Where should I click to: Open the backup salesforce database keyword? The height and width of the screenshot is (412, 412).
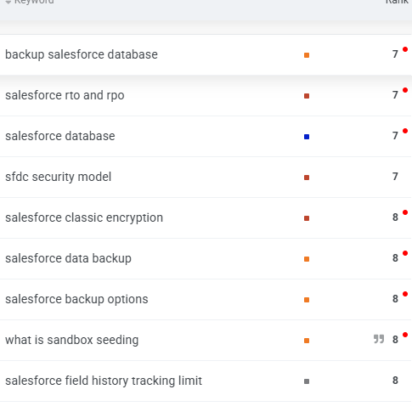[81, 55]
